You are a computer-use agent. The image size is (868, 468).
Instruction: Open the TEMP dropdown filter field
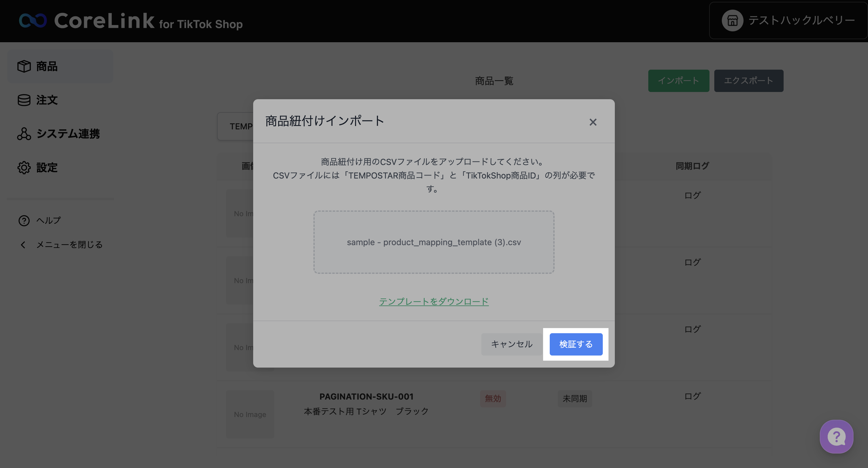(x=236, y=126)
